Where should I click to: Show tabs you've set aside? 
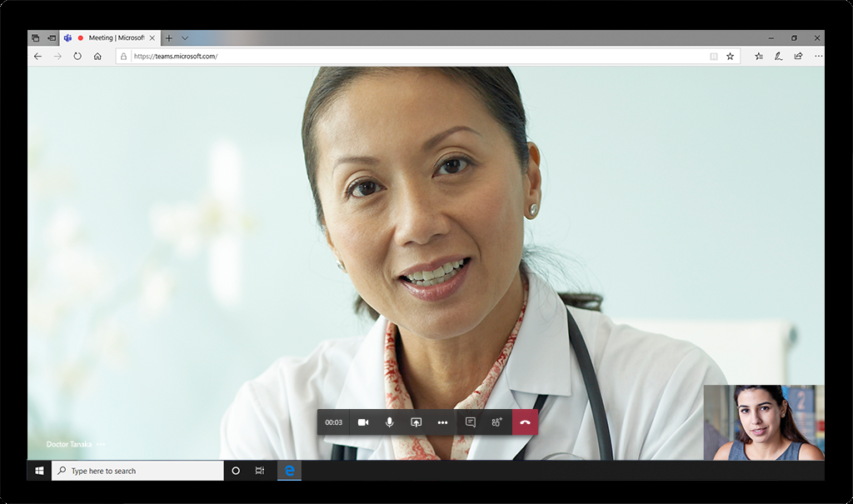click(x=34, y=37)
